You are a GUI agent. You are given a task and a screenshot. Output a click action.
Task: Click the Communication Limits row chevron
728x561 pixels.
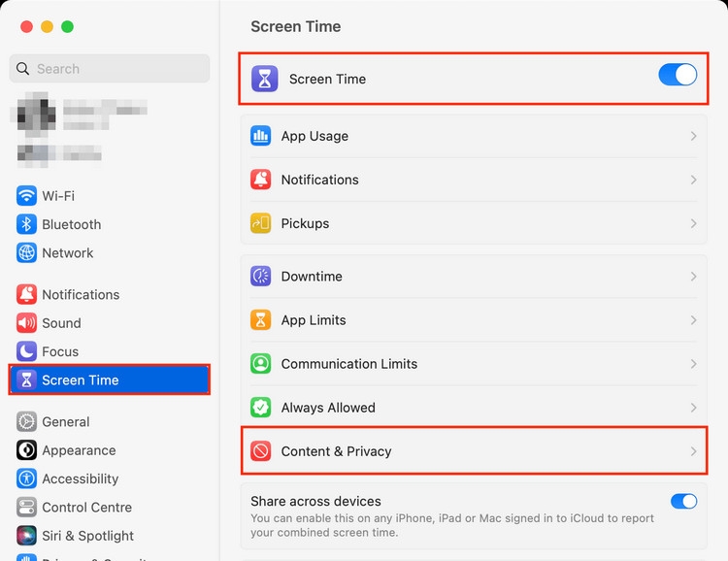(693, 363)
